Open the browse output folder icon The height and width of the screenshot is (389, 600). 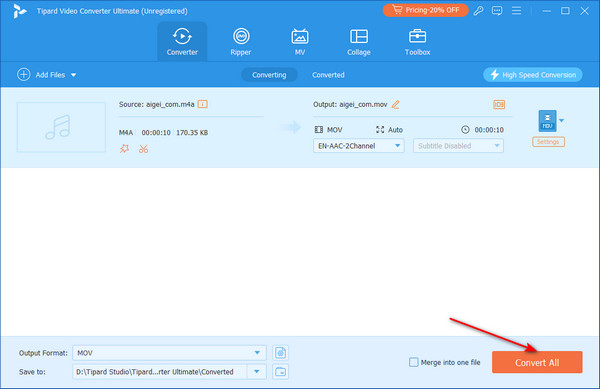(x=280, y=371)
